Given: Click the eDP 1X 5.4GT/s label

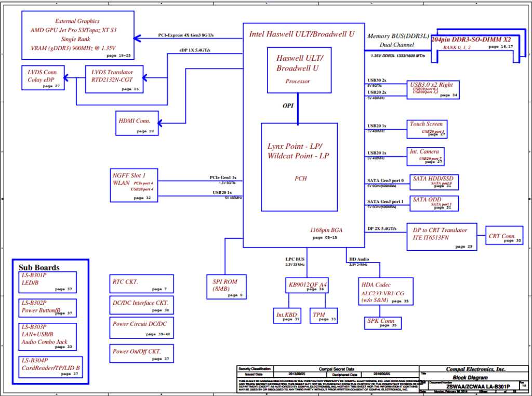Looking at the screenshot, I should tap(195, 50).
